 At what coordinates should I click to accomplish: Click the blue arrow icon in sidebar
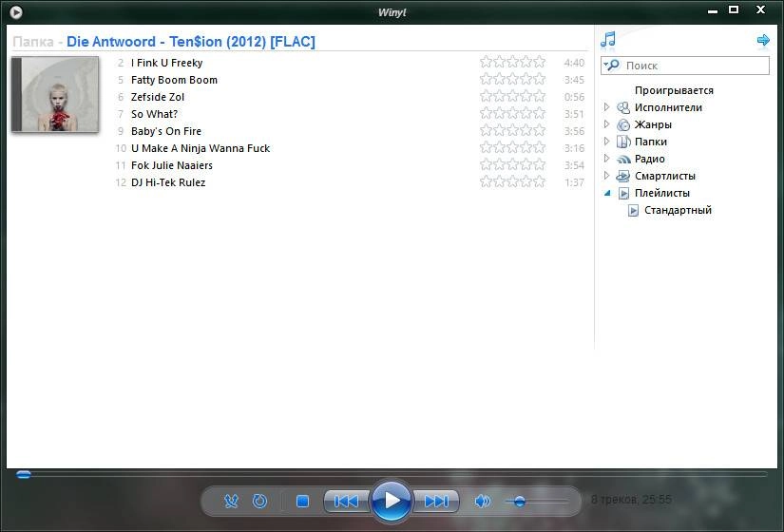[x=763, y=40]
